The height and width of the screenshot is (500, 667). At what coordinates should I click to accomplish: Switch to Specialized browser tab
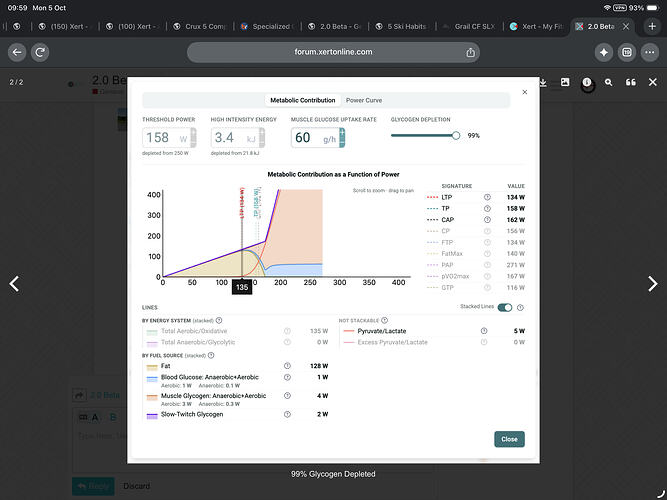pyautogui.click(x=268, y=26)
